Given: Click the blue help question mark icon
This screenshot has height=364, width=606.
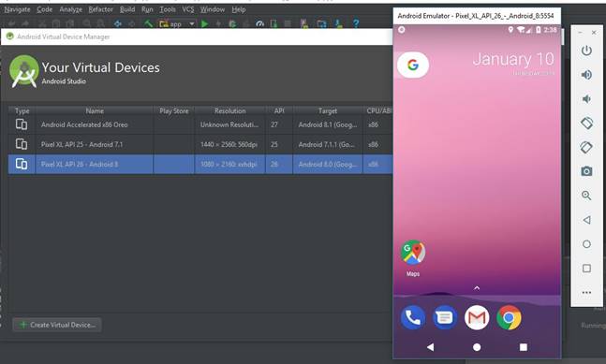Looking at the screenshot, I should tap(356, 24).
